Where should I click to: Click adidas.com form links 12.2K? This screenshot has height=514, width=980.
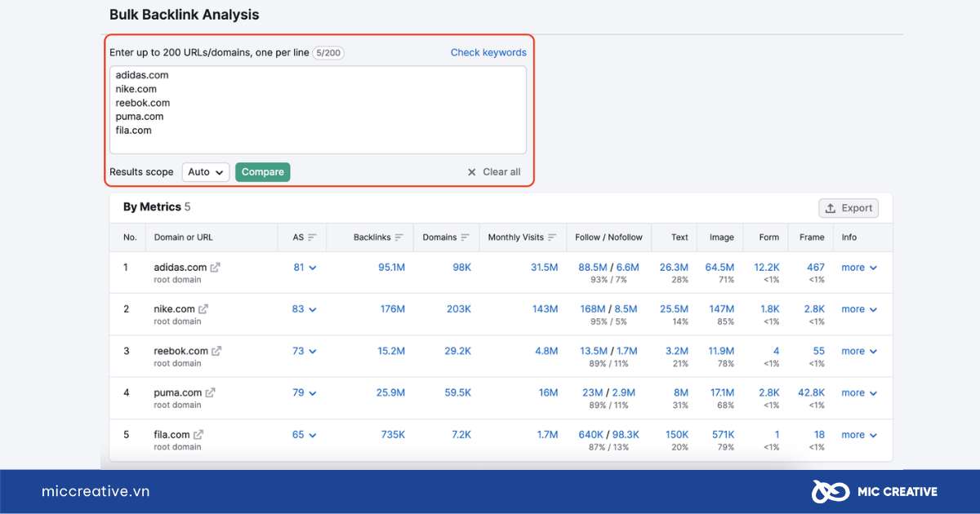tap(767, 267)
